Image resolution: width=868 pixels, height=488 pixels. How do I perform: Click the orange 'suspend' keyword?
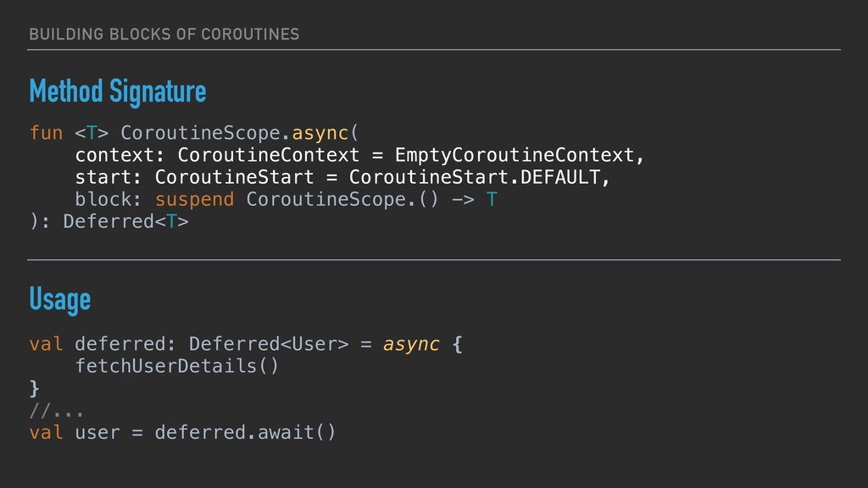click(194, 200)
